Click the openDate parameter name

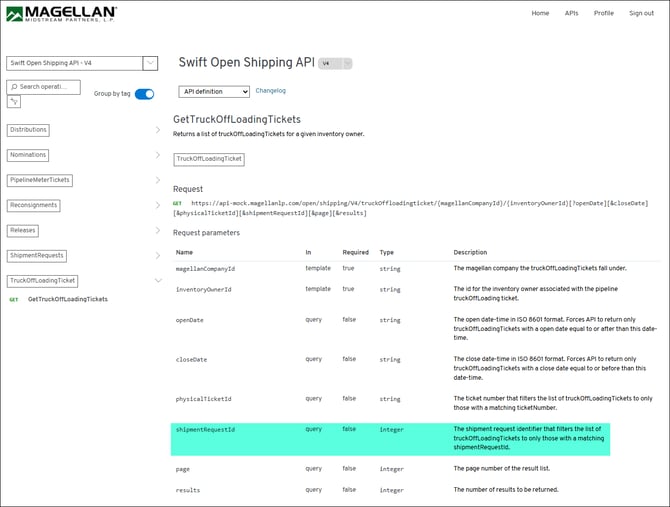[x=189, y=320]
